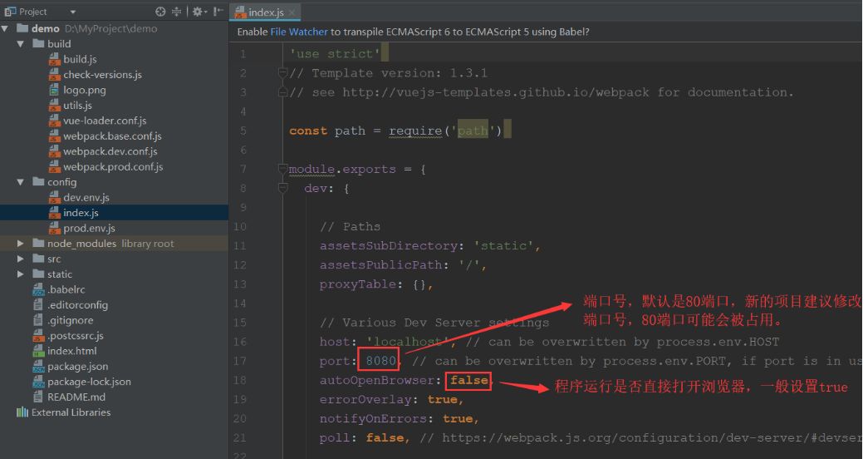The image size is (868, 459).
Task: Open the Project view dropdown arrow
Action: [72, 12]
